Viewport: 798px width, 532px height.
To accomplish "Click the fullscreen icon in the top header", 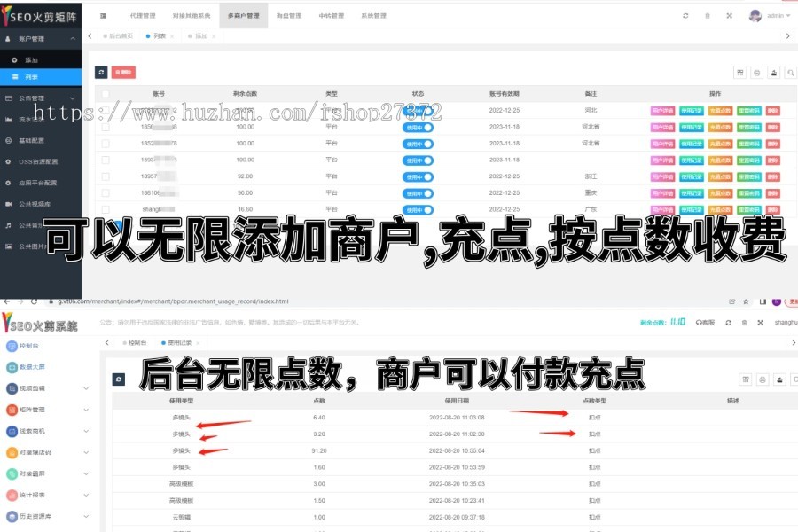I will pyautogui.click(x=729, y=15).
